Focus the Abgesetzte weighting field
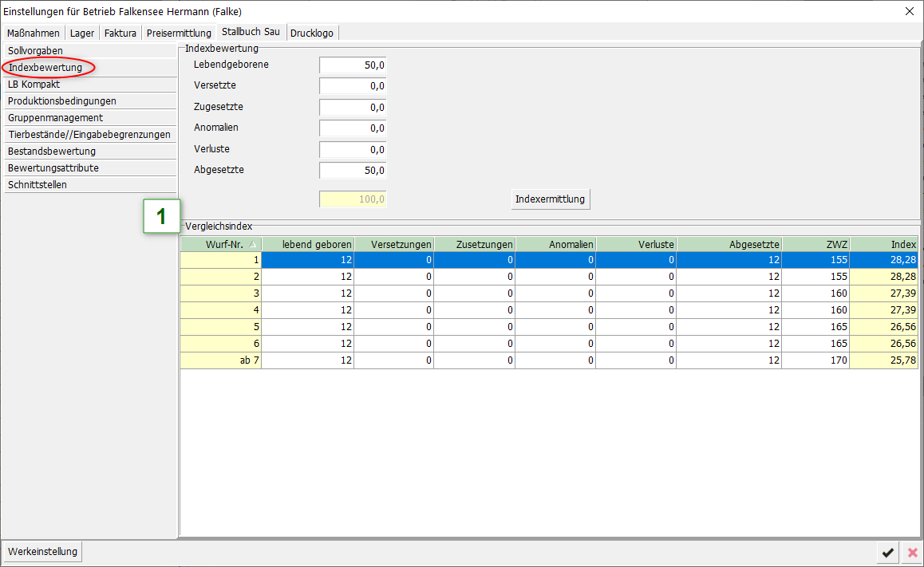 [352, 170]
